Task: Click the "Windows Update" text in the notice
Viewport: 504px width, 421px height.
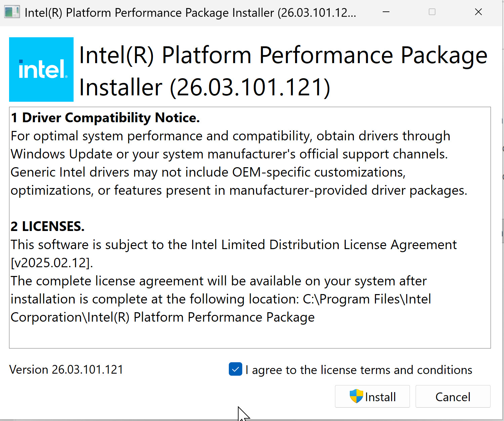Action: click(61, 154)
